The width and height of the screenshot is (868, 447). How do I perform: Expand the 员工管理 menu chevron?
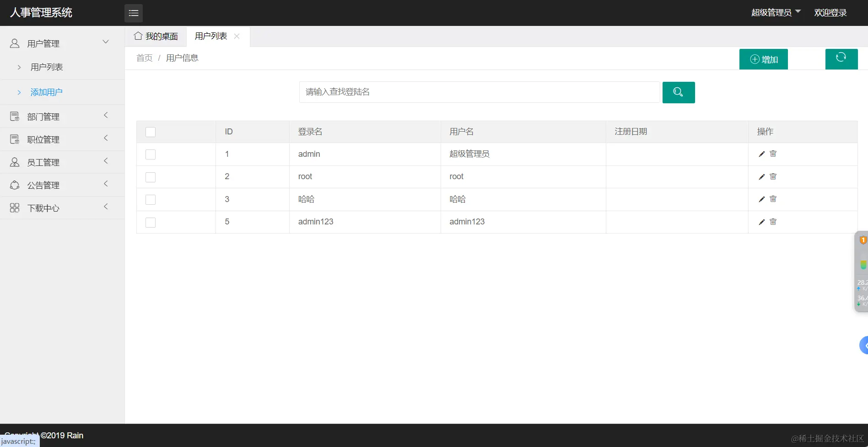[106, 161]
